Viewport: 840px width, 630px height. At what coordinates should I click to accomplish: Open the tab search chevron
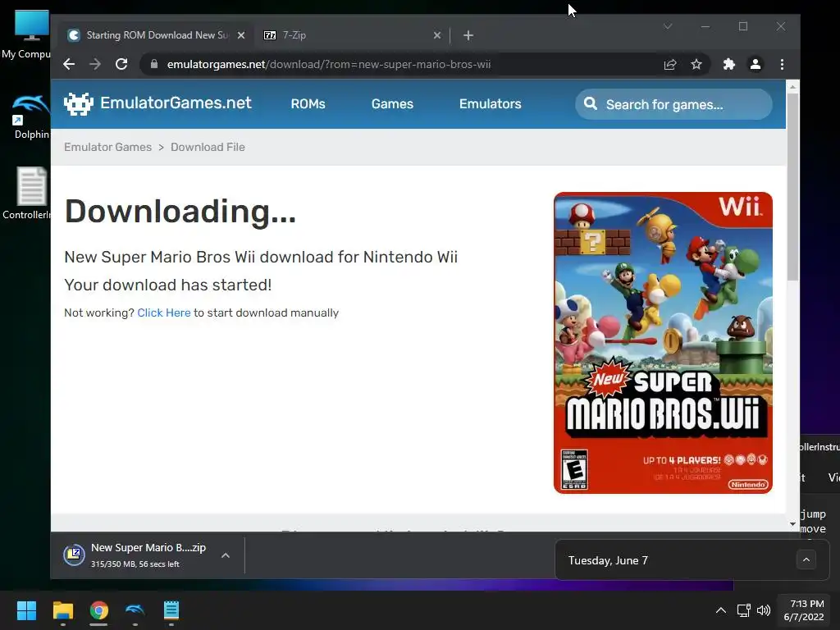[x=668, y=26]
